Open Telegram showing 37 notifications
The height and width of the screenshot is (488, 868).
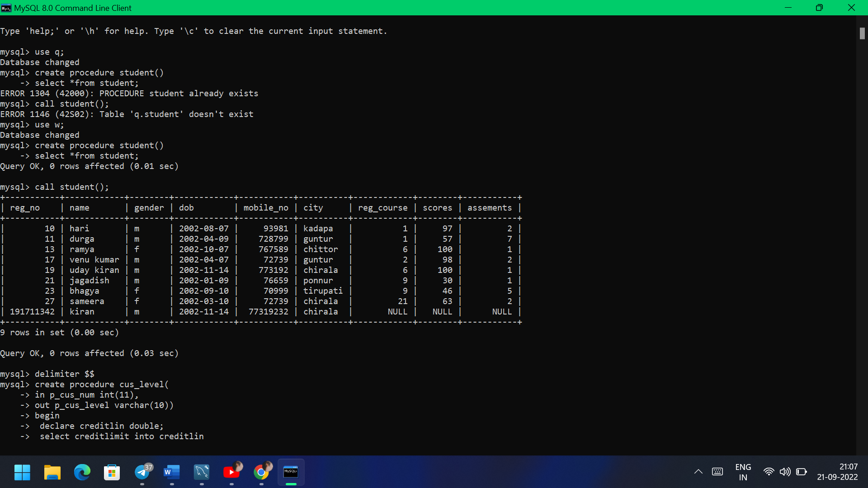click(142, 472)
